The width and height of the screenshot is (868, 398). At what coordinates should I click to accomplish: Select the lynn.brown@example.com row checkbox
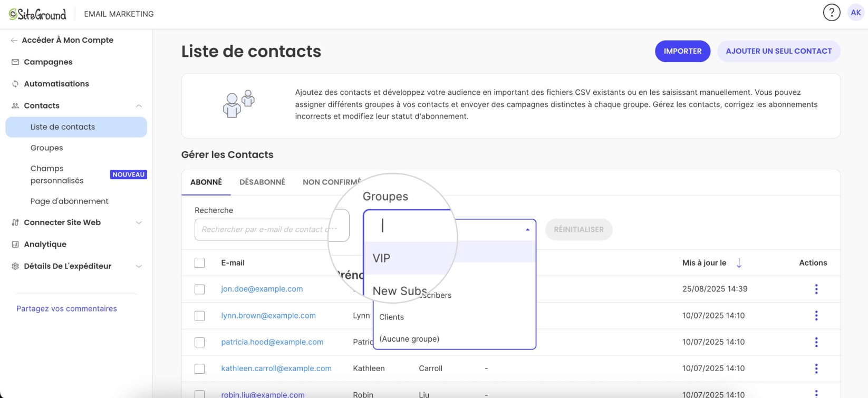coord(199,316)
